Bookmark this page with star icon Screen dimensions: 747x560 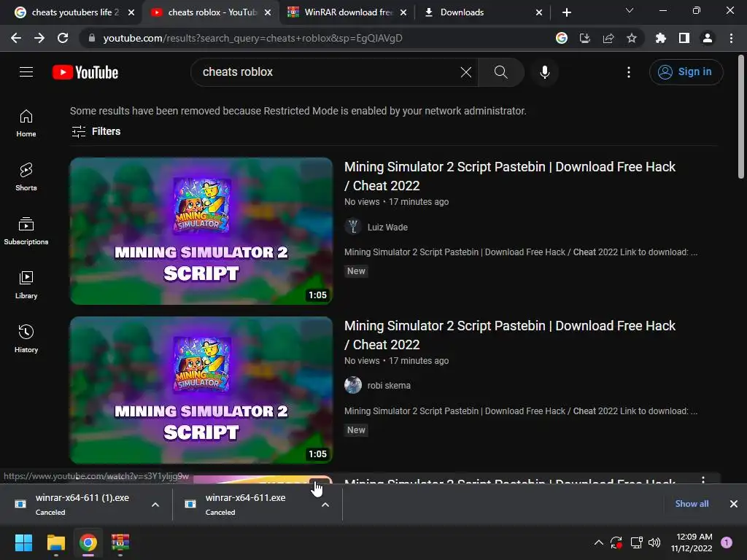tap(632, 38)
